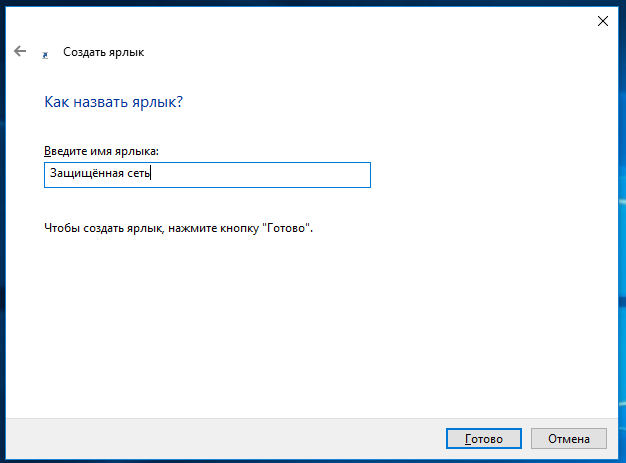Go back with the arrow icon
The height and width of the screenshot is (463, 626).
[x=20, y=51]
